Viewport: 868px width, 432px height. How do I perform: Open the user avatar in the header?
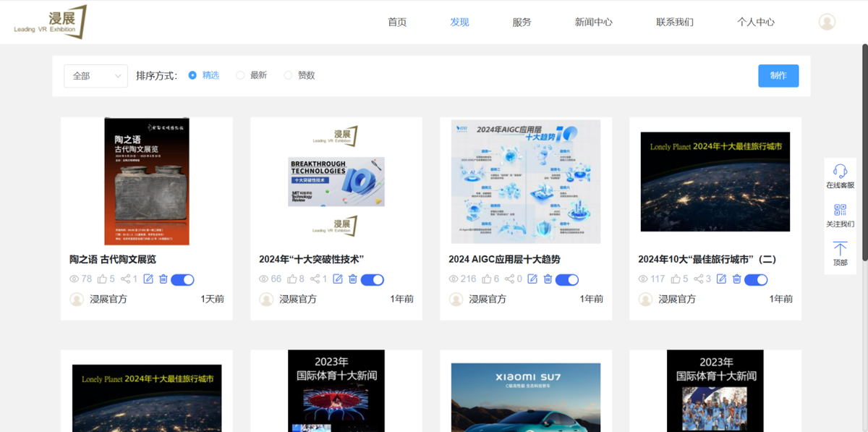[x=827, y=22]
